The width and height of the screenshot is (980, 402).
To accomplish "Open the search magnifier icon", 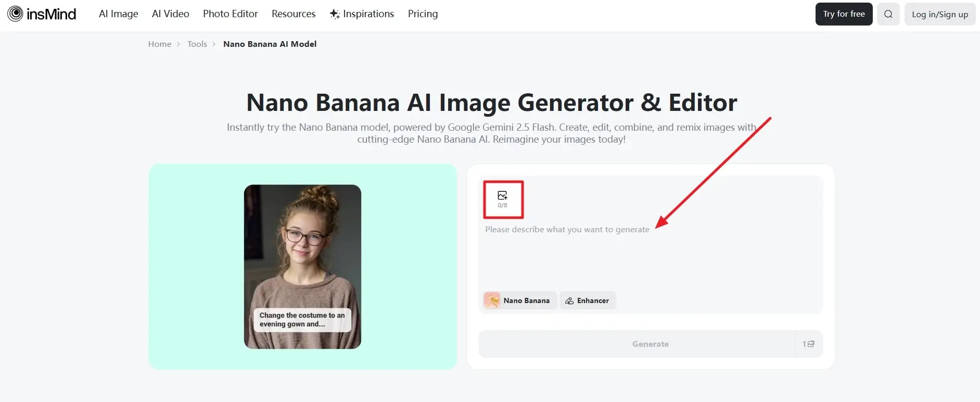I will point(888,14).
